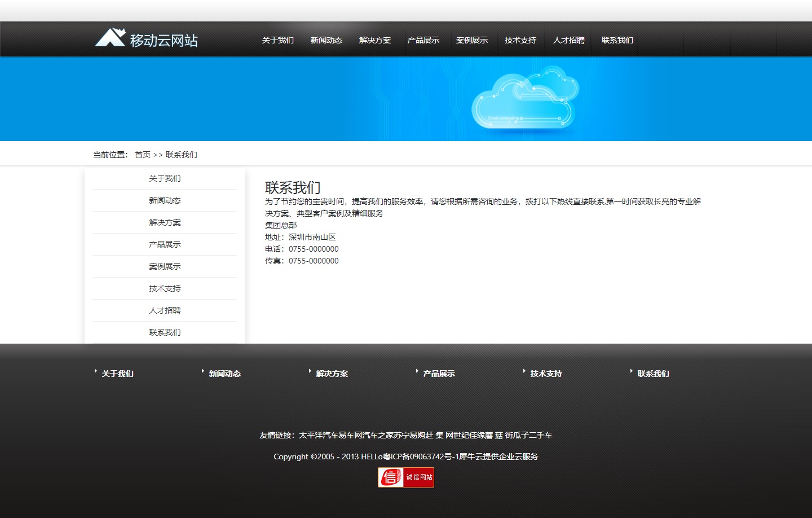Image resolution: width=812 pixels, height=518 pixels.
Task: Choose 人才招聘 in the left sidebar
Action: (165, 310)
